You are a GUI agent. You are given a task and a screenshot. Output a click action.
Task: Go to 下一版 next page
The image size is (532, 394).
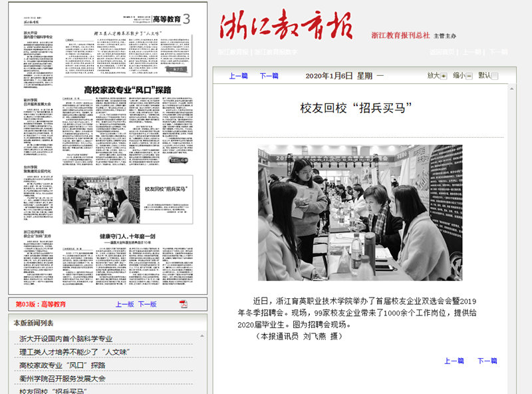pos(147,304)
